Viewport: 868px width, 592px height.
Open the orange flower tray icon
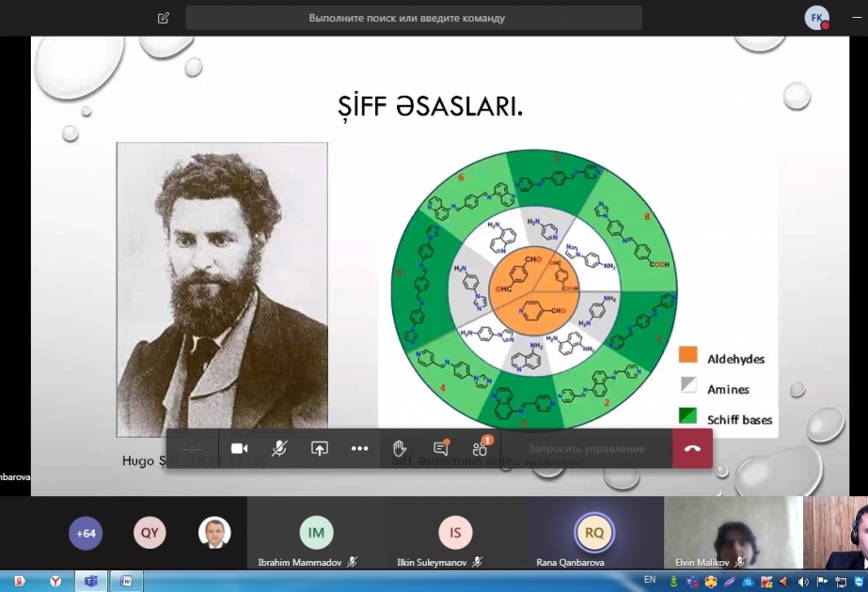click(711, 582)
